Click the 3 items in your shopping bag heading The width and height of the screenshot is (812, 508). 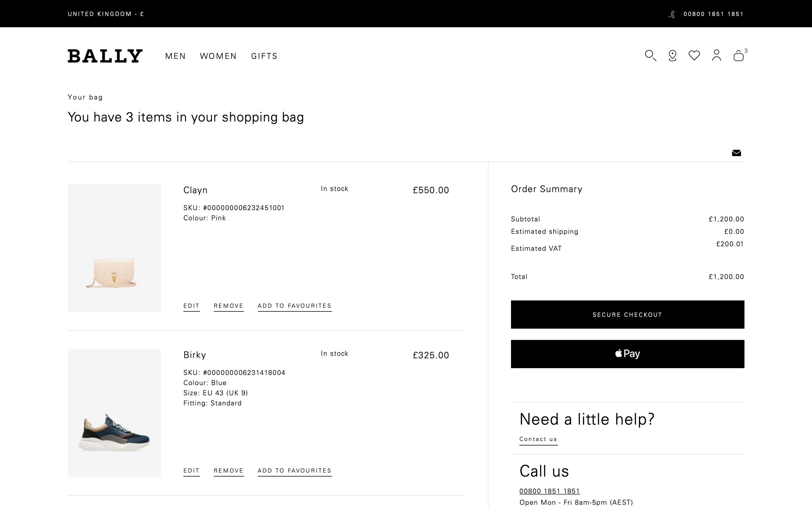[x=186, y=117]
